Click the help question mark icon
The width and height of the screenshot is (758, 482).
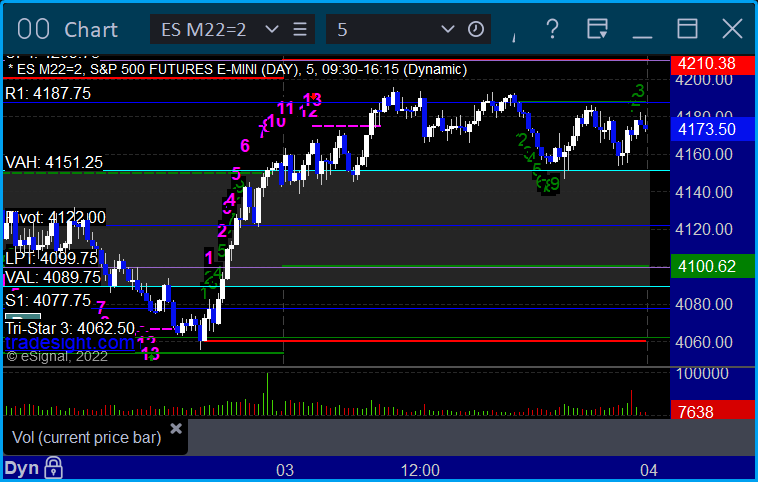552,29
